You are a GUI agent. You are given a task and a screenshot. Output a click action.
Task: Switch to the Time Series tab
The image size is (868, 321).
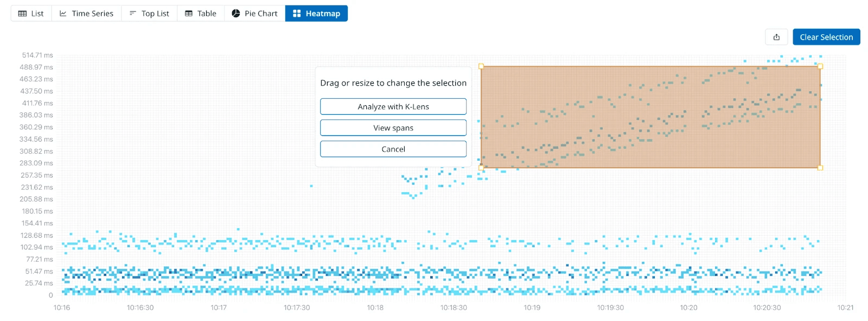coord(86,14)
